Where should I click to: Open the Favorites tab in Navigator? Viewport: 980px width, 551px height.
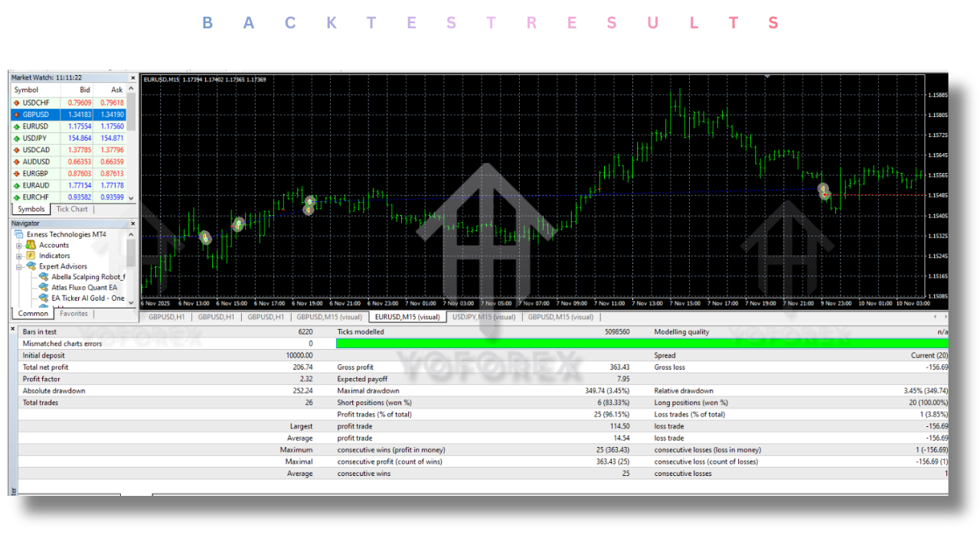pos(73,314)
